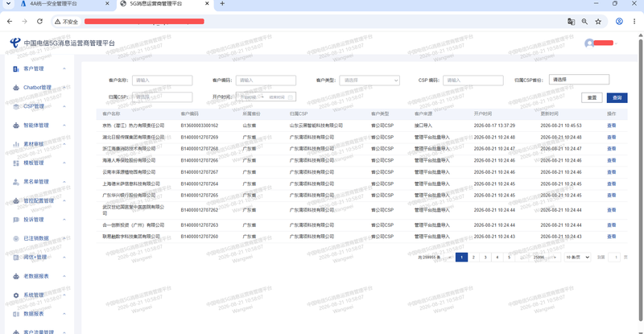Go to page 5 in pagination
This screenshot has height=334, width=644.
[510, 258]
